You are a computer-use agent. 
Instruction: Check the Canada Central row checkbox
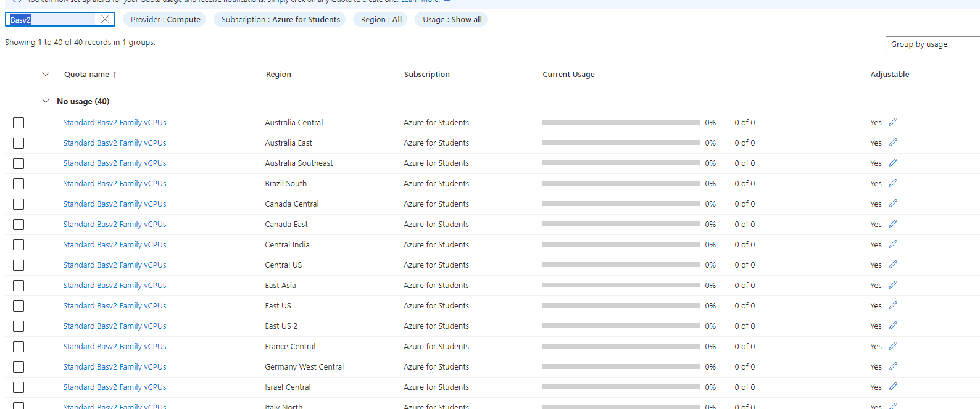point(19,204)
